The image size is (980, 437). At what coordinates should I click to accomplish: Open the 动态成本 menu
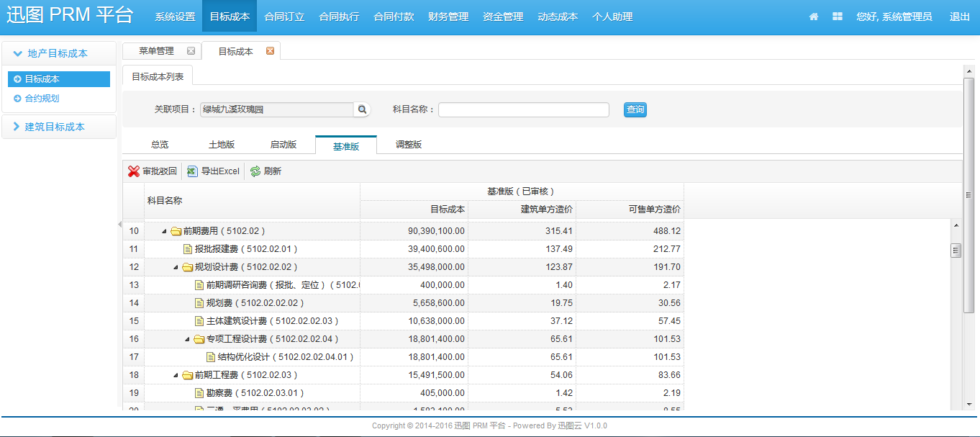coord(558,17)
